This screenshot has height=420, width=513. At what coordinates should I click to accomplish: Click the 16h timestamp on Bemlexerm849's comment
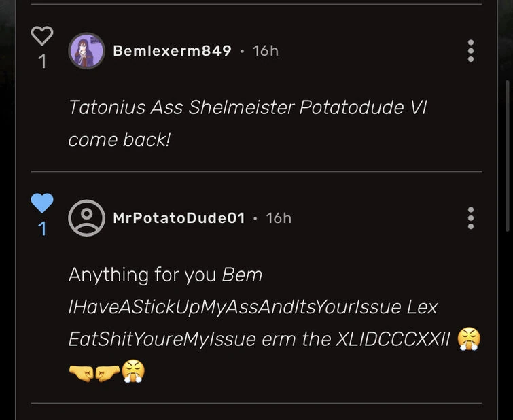[x=265, y=51]
